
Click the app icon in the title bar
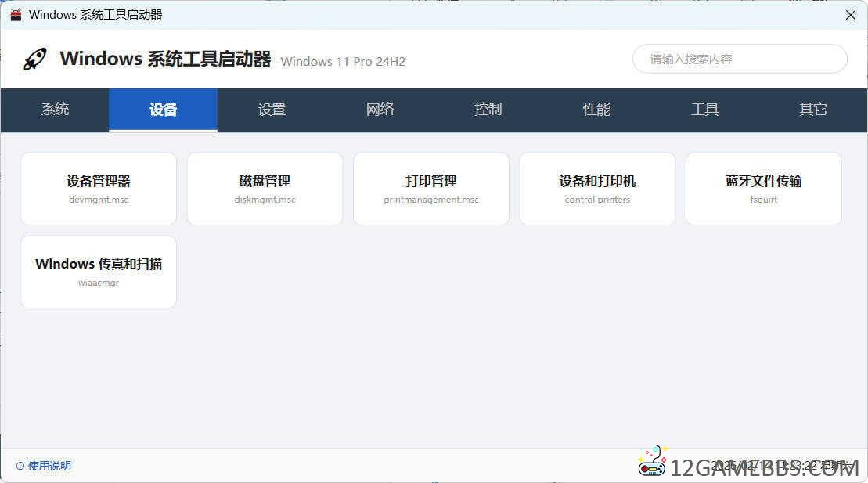tap(16, 15)
